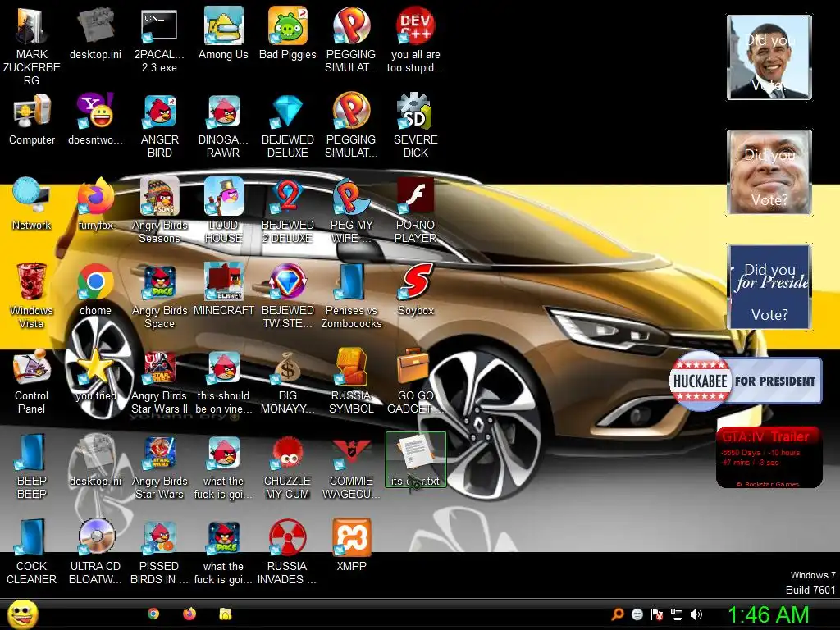Open Chrome from the taskbar
Viewport: 840px width, 630px height.
[153, 614]
